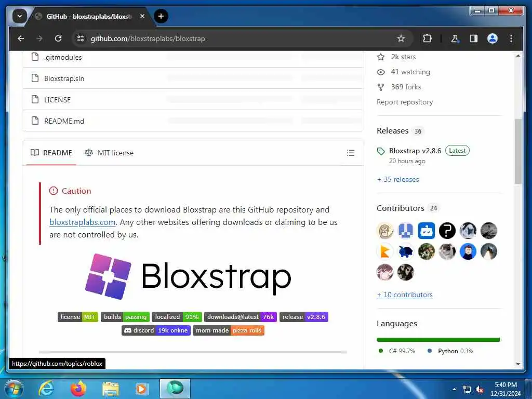Screen dimensions: 532x399
Task: Switch to the MIT license tab
Action: coord(109,153)
